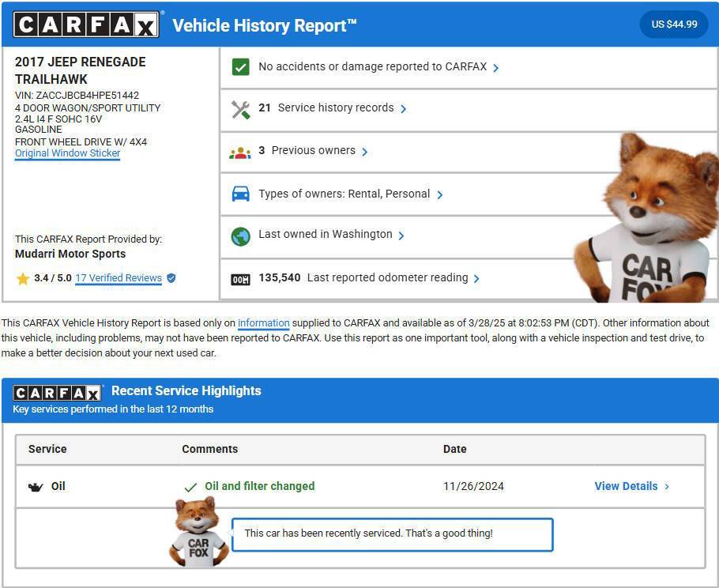Click the blue car owner types icon
Screen dimensions: 719x588
pos(240,194)
